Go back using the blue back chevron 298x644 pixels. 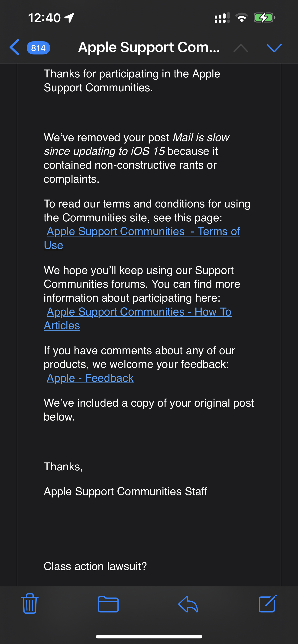[x=15, y=47]
